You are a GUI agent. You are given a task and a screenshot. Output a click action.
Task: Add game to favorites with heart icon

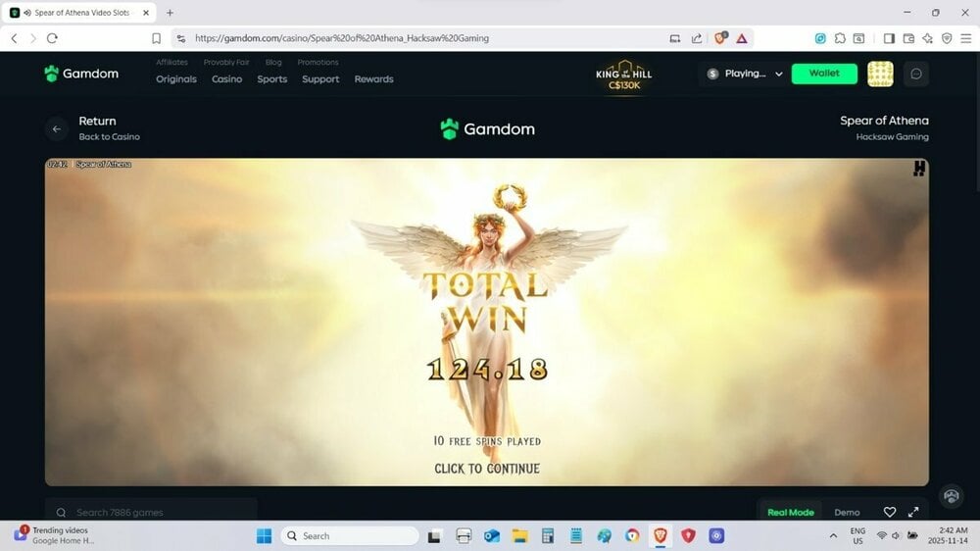pos(890,512)
